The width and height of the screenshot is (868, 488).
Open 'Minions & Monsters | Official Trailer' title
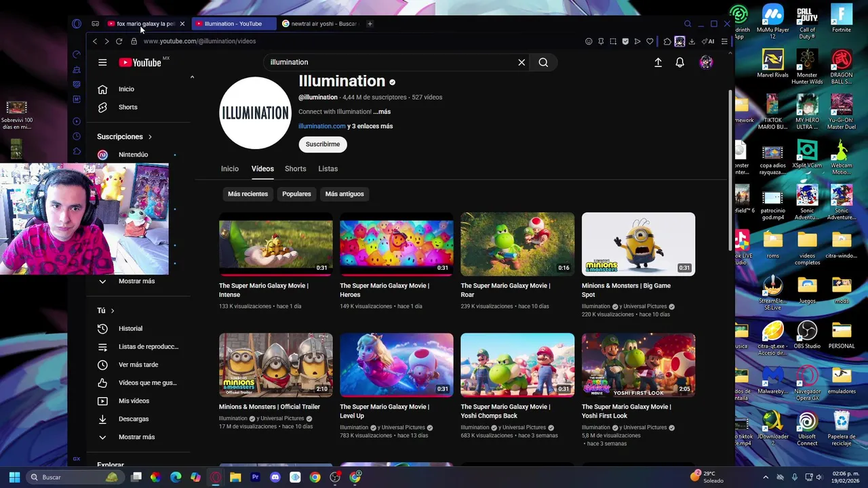(269, 407)
